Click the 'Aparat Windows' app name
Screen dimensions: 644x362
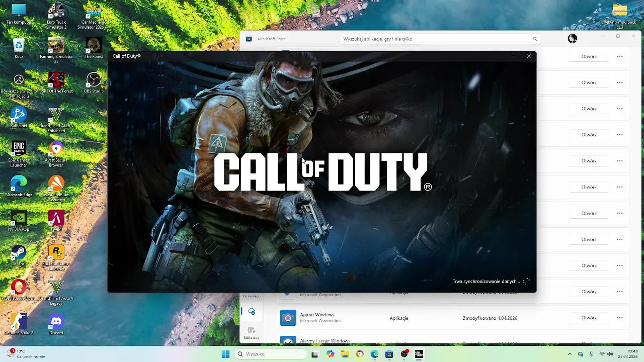pyautogui.click(x=317, y=315)
